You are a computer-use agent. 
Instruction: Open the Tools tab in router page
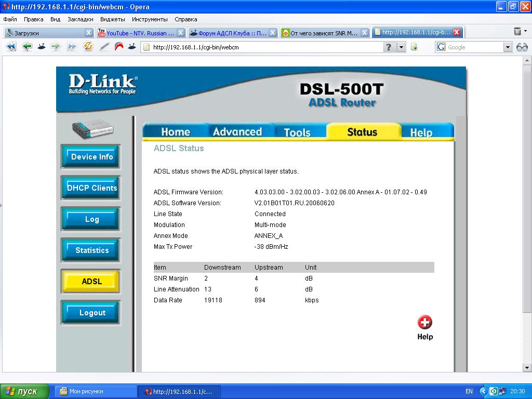(297, 132)
